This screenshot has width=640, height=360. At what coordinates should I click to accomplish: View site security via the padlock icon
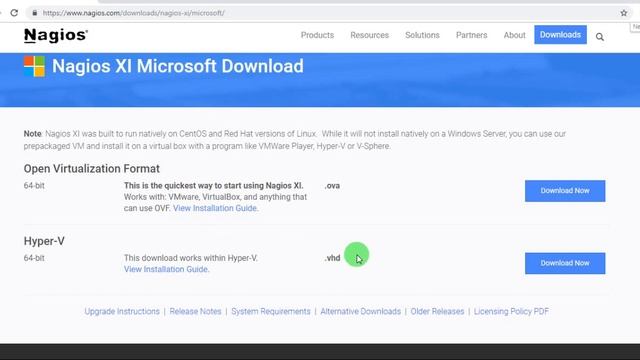click(x=35, y=13)
